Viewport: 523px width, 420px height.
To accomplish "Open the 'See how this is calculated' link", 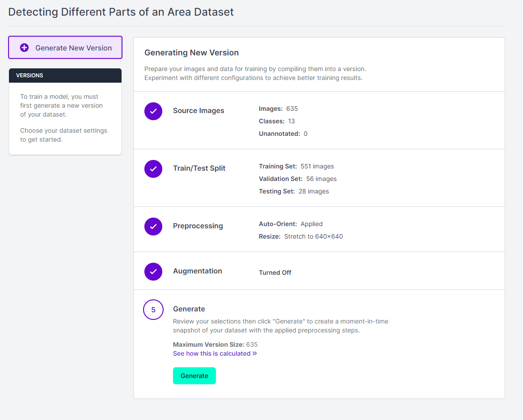I will click(211, 353).
